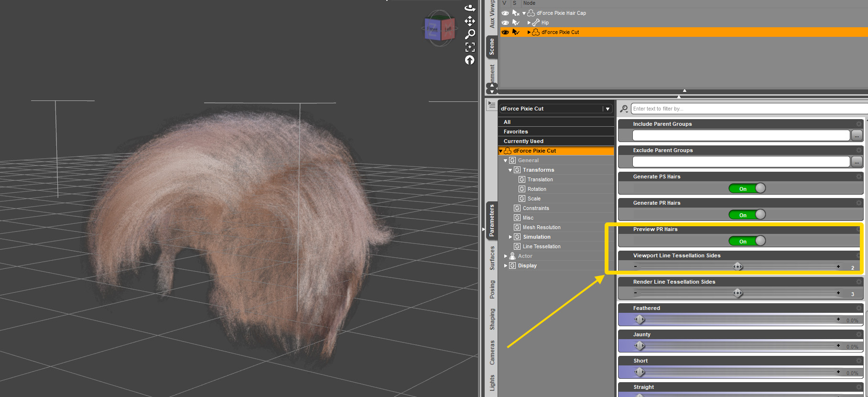Viewport: 868px width, 397px height.
Task: Open gear settings for Short property
Action: [x=859, y=361]
